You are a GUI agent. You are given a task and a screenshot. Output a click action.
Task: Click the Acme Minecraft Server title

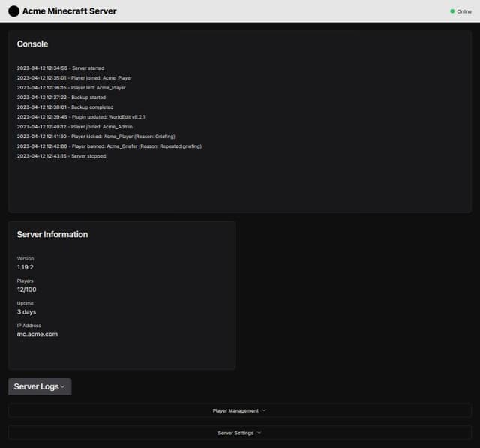point(69,11)
